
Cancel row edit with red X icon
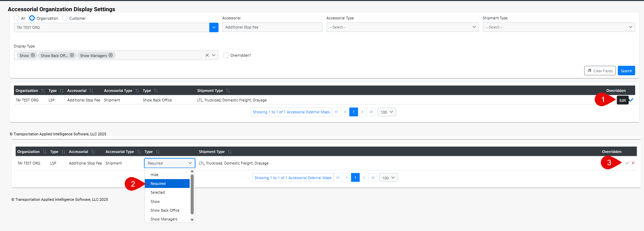point(633,163)
